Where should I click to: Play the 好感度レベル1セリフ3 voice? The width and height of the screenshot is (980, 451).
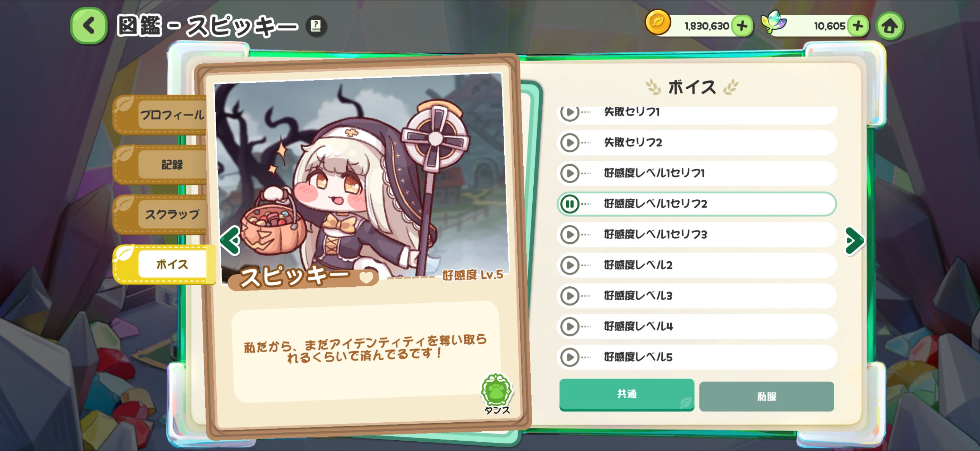[x=570, y=234]
